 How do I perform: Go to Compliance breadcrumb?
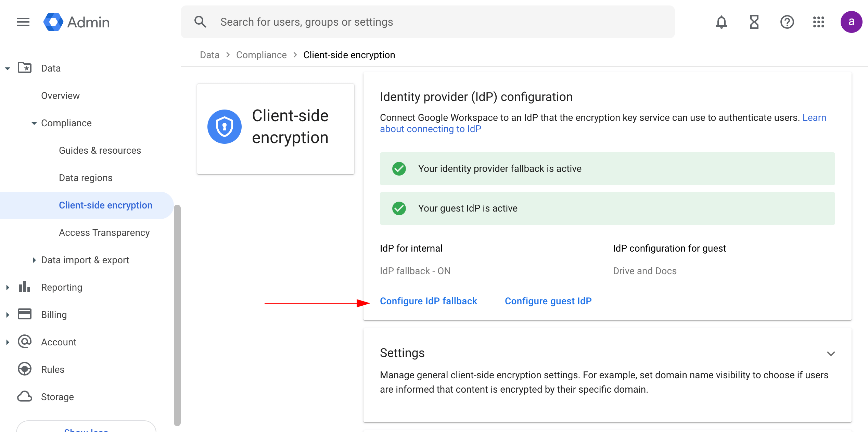point(261,55)
